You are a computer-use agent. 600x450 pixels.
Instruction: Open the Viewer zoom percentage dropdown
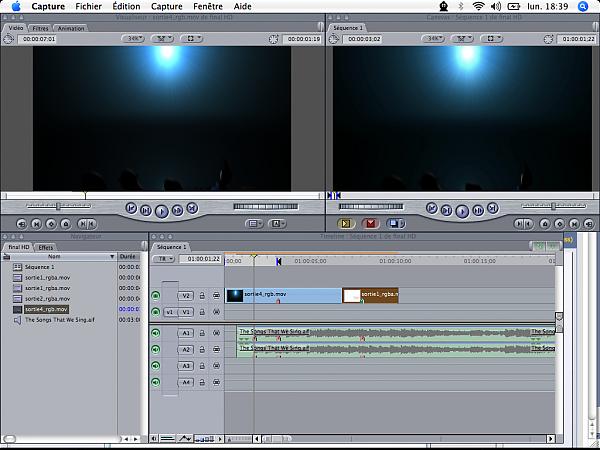[x=133, y=39]
